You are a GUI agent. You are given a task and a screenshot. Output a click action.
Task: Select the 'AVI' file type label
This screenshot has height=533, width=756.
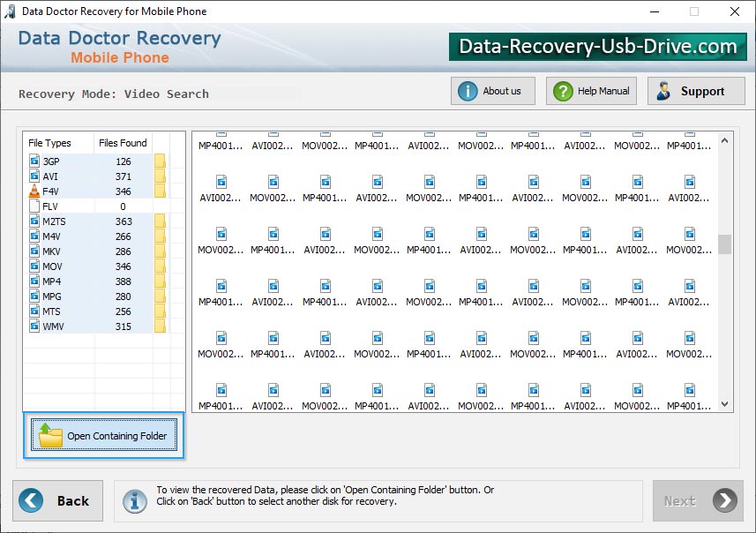point(50,176)
